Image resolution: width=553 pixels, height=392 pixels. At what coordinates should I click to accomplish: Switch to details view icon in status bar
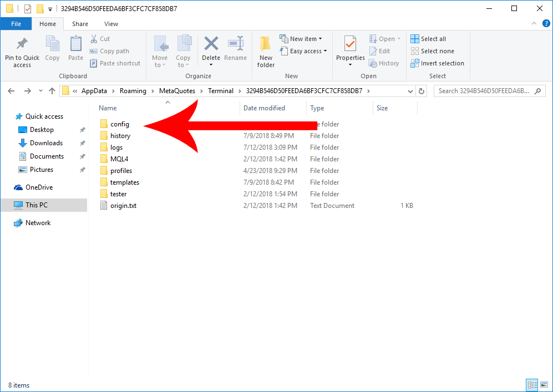pyautogui.click(x=532, y=385)
